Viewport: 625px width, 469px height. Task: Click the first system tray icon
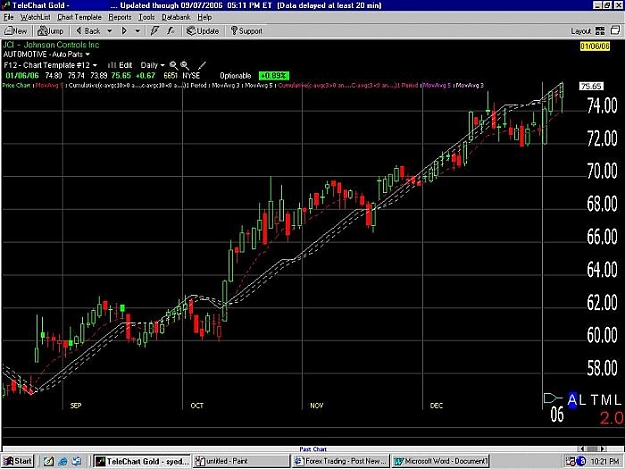pos(570,461)
